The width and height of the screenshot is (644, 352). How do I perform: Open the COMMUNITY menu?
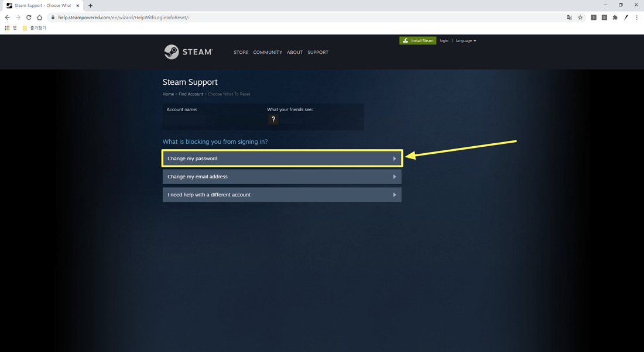point(268,53)
